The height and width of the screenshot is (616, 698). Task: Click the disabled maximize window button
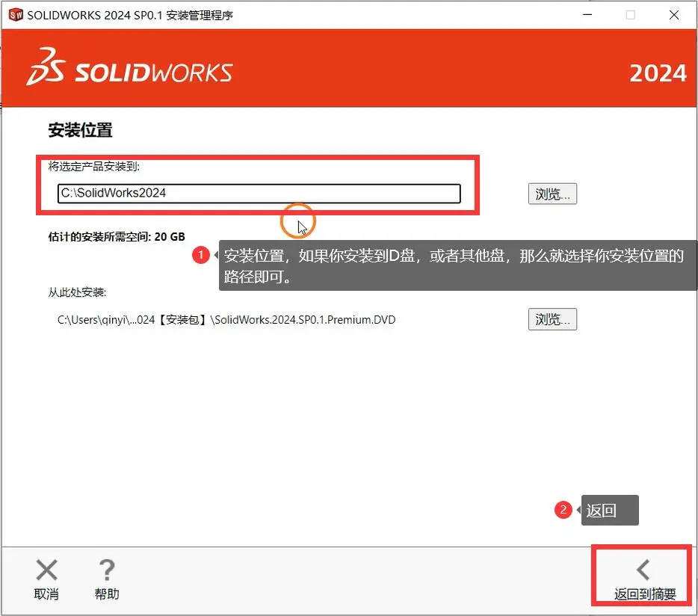pyautogui.click(x=630, y=15)
